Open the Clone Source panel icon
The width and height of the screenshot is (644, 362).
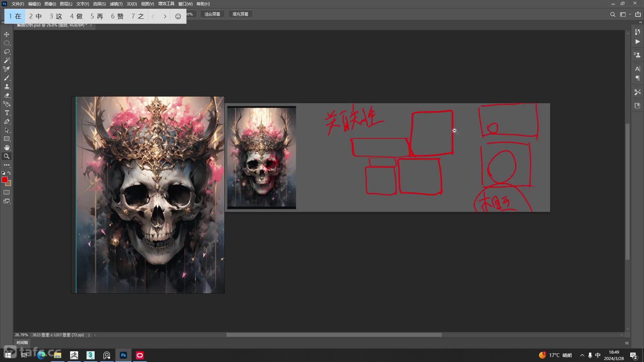point(637,55)
